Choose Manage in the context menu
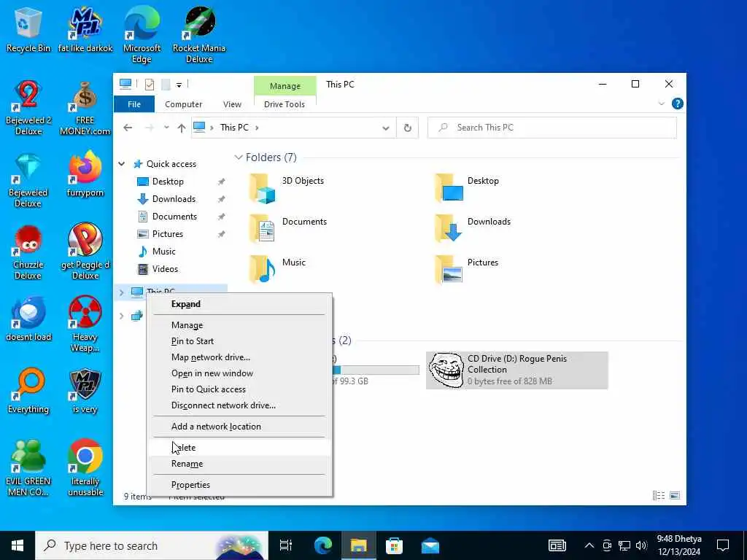 pos(239,324)
